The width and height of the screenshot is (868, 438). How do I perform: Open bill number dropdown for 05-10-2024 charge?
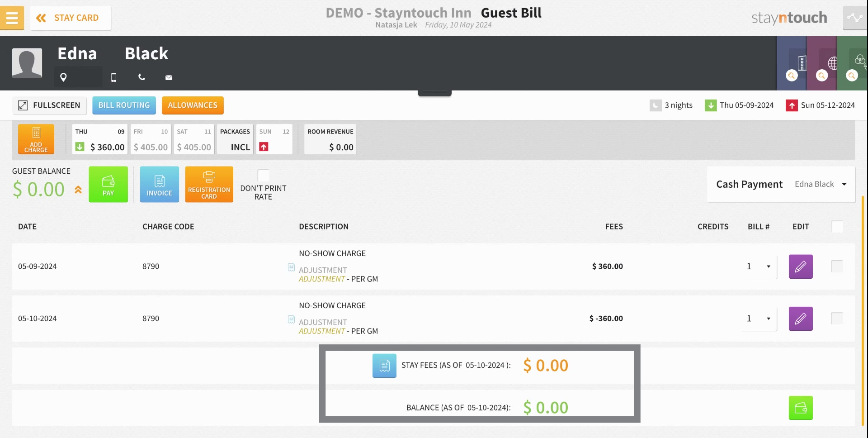pos(759,319)
